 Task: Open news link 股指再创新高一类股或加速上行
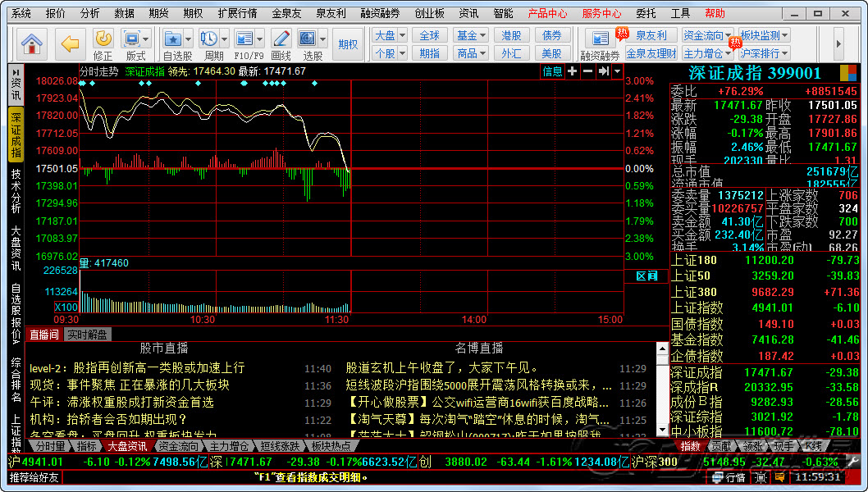tap(136, 368)
